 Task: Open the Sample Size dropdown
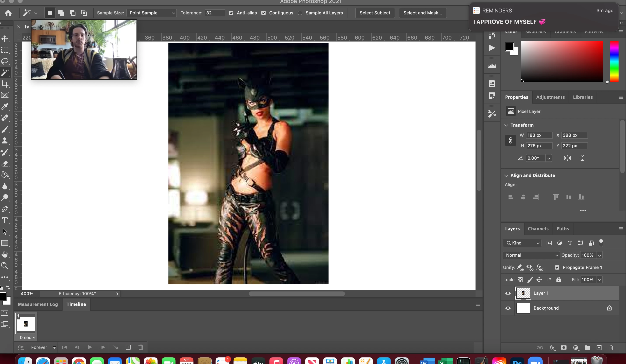[x=152, y=13]
